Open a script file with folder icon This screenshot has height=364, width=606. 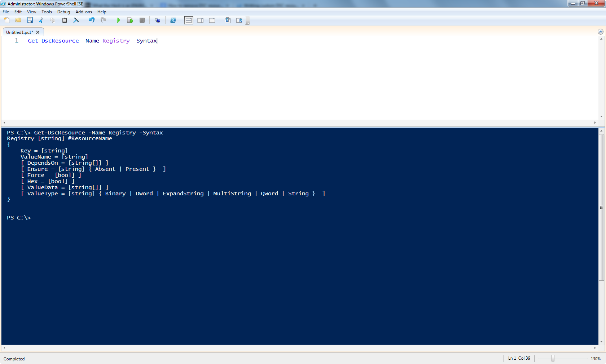[18, 21]
